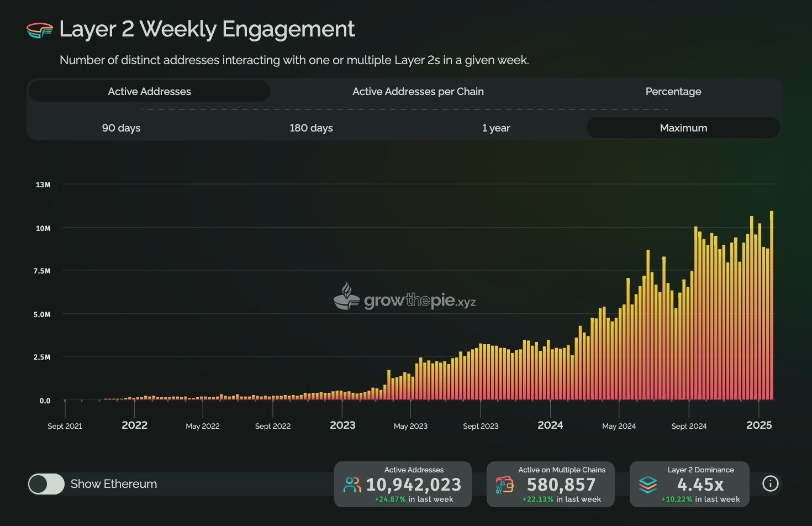The height and width of the screenshot is (526, 812).
Task: Select the 1 year time range
Action: pos(496,128)
